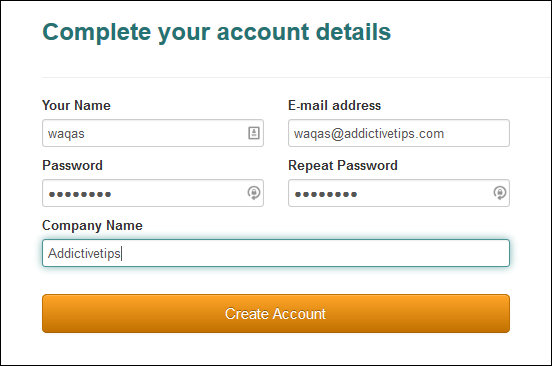Click the masked dots in the first Password field
The image size is (552, 366).
80,194
